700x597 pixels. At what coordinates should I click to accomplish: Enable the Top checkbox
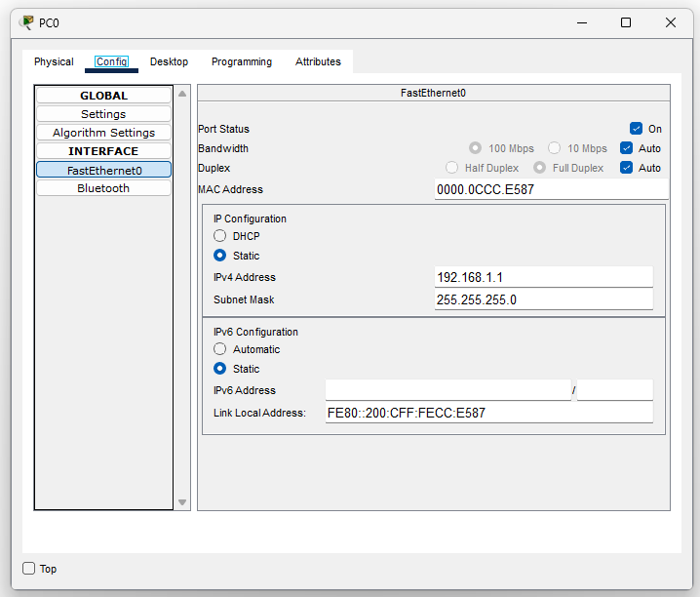coord(29,569)
